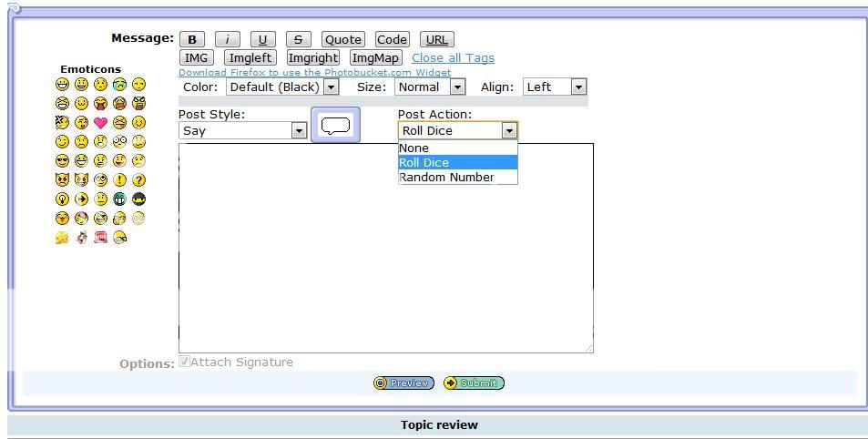Image resolution: width=868 pixels, height=439 pixels.
Task: Insert the rolling eye dizzy emoticon
Action: pyautogui.click(x=100, y=180)
